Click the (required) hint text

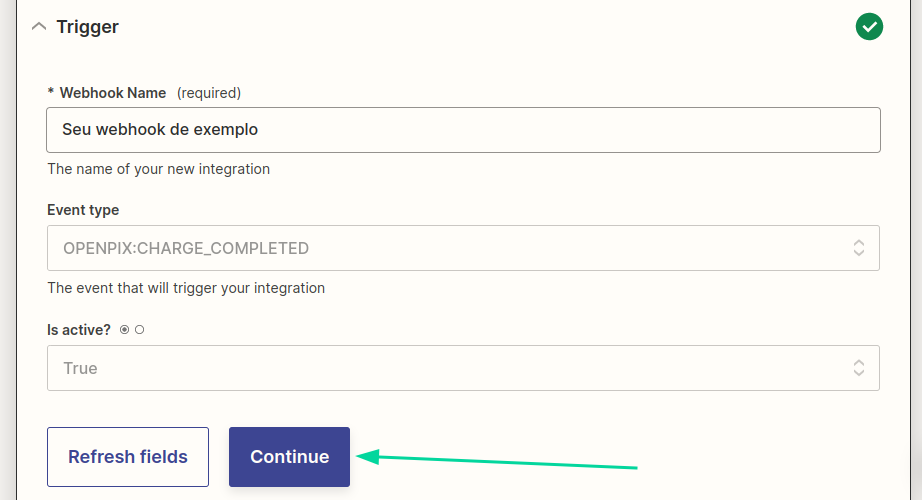(209, 93)
